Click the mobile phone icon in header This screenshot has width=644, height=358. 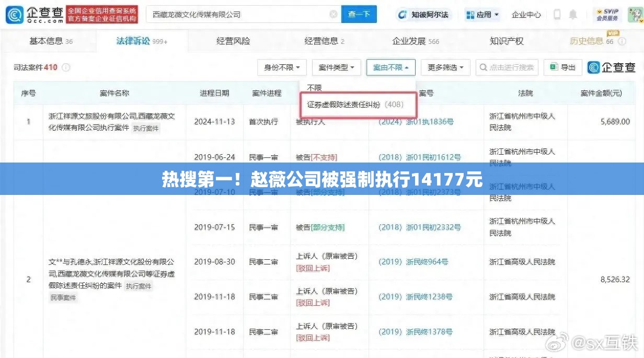557,14
